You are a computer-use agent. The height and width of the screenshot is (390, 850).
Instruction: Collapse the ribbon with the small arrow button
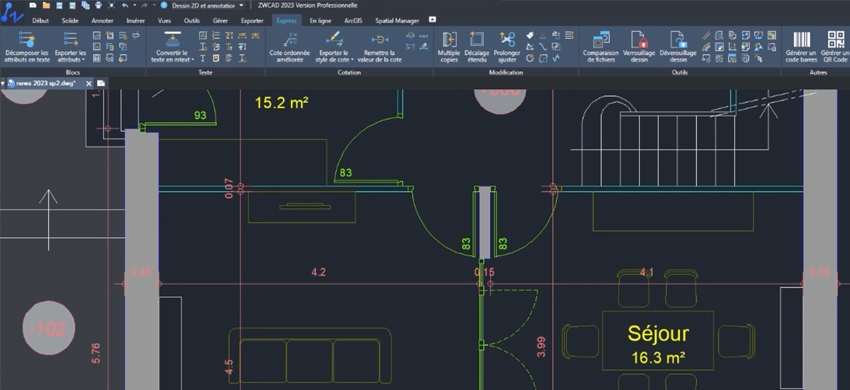pos(432,20)
